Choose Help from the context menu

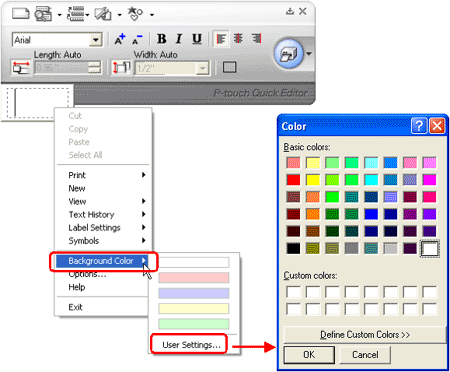(103, 287)
